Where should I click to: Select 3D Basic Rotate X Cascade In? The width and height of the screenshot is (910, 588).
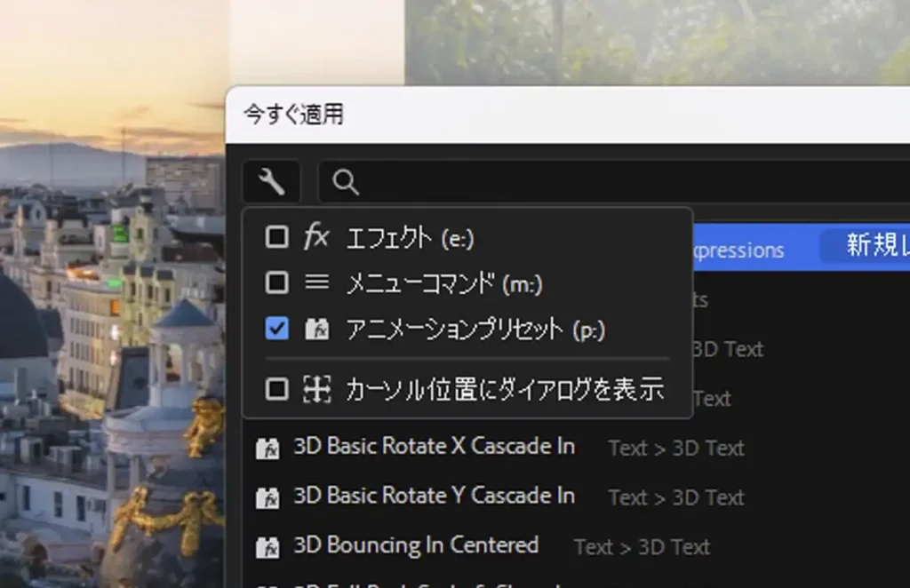click(x=434, y=446)
